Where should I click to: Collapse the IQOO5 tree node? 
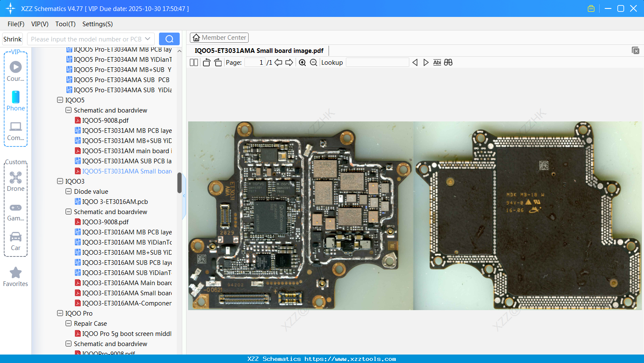60,100
